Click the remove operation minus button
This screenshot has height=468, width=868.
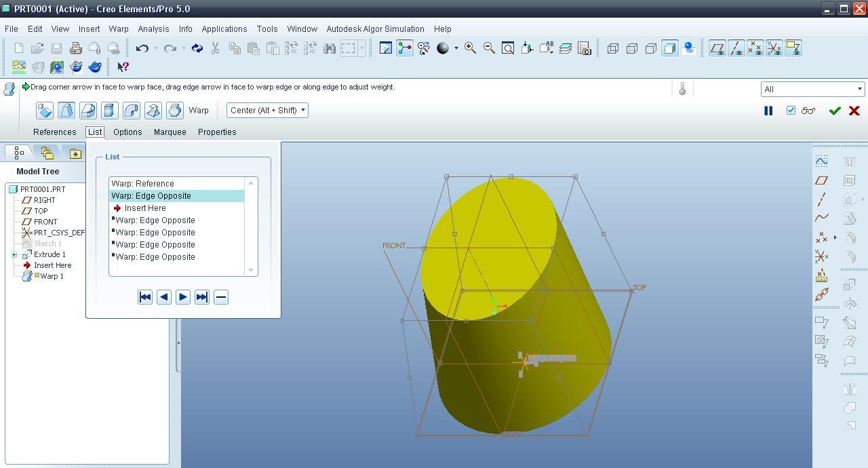point(221,297)
